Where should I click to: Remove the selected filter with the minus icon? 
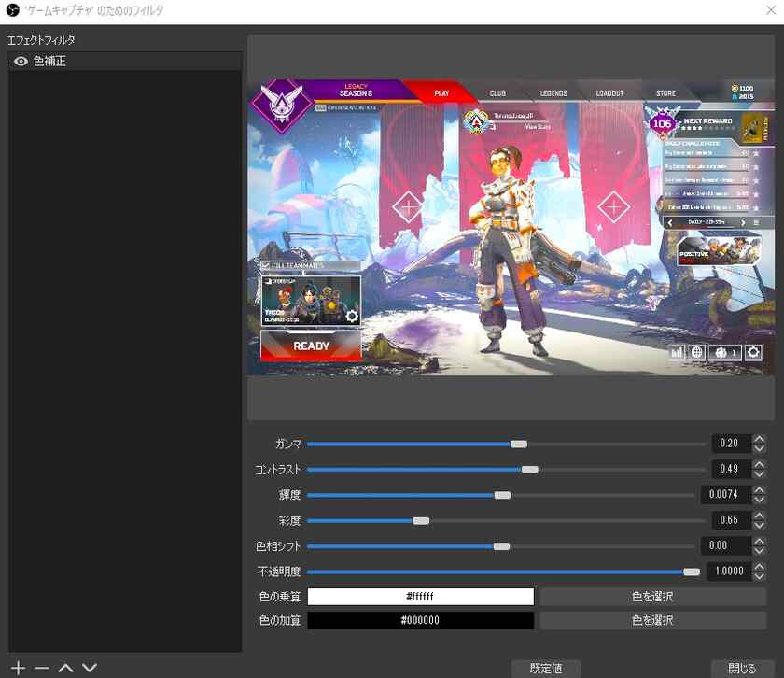coord(40,668)
